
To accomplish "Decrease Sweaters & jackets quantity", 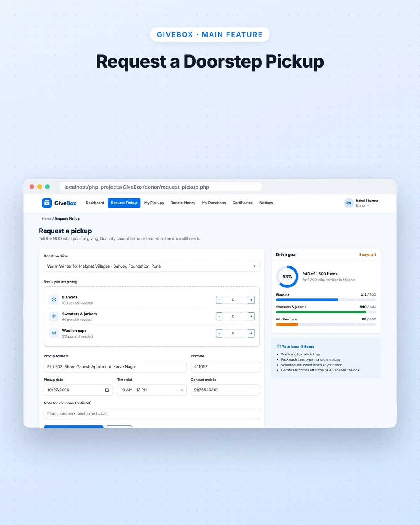I will [x=219, y=317].
